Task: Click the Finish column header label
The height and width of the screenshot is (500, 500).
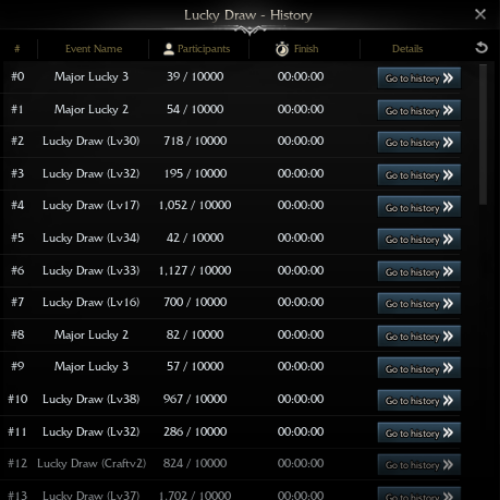Action: pos(306,49)
